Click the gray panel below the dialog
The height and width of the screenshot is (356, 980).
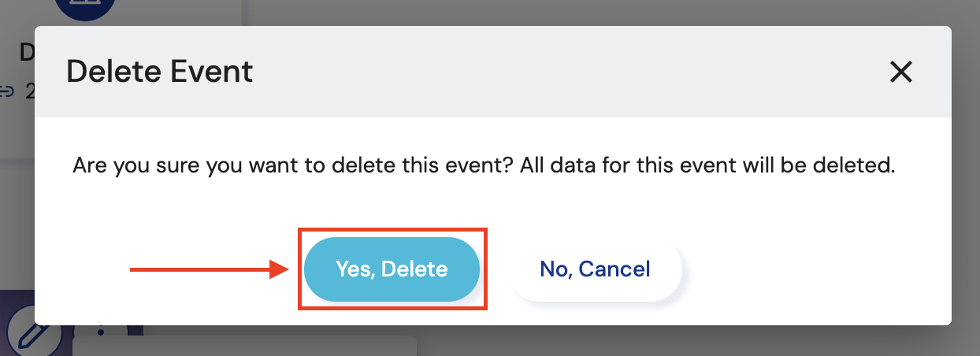pos(244,347)
